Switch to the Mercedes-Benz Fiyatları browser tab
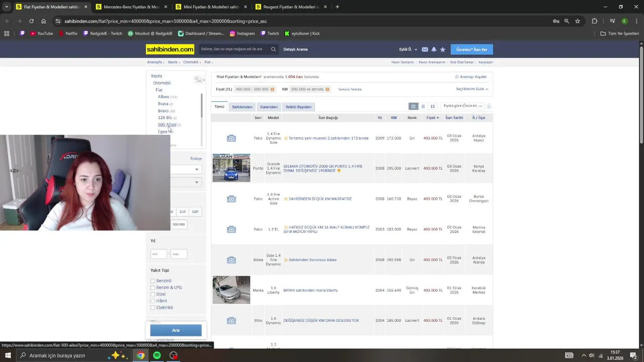 point(131,7)
